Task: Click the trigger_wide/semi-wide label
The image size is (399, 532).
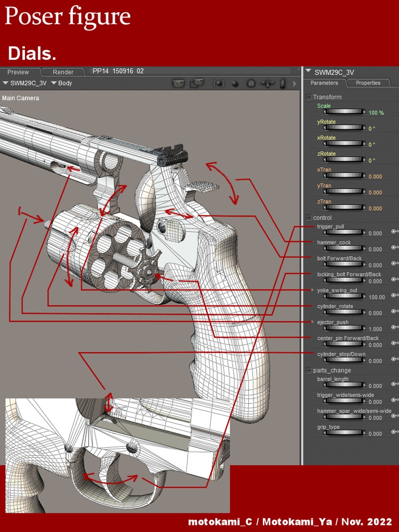Action: (345, 395)
